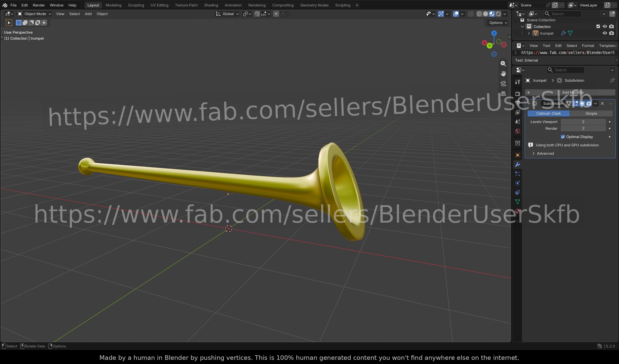Toggle Subdivision modifier render display
The height and width of the screenshot is (364, 619).
(589, 103)
